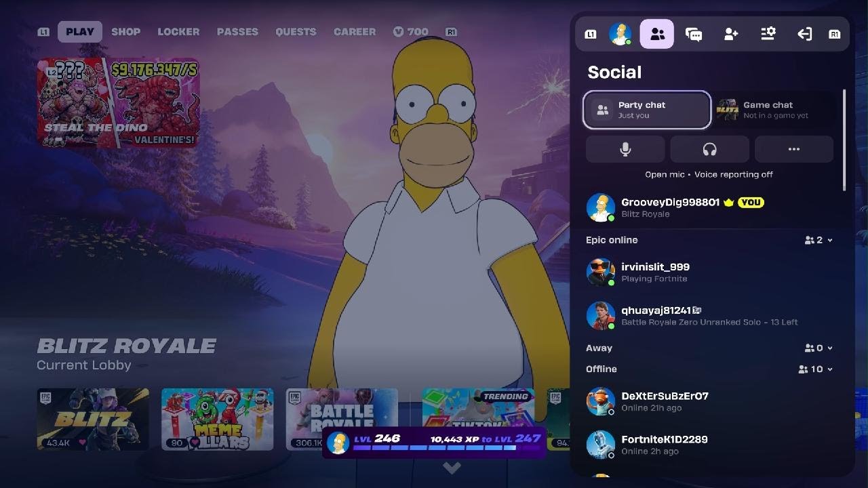Image resolution: width=868 pixels, height=488 pixels.
Task: Click the L1 icon in top menu
Action: (x=44, y=32)
